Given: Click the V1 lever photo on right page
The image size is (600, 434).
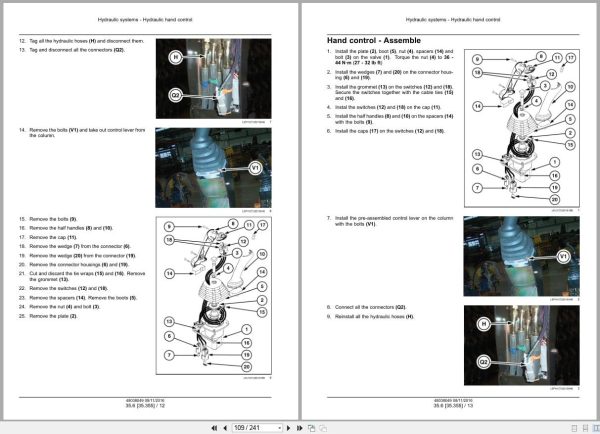Looking at the screenshot, I should (521, 256).
